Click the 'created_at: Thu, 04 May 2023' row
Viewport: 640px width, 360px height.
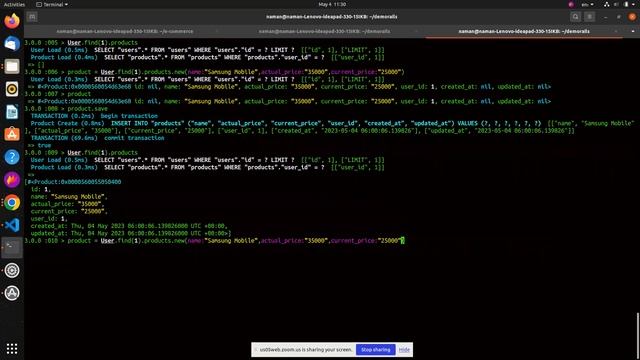129,226
